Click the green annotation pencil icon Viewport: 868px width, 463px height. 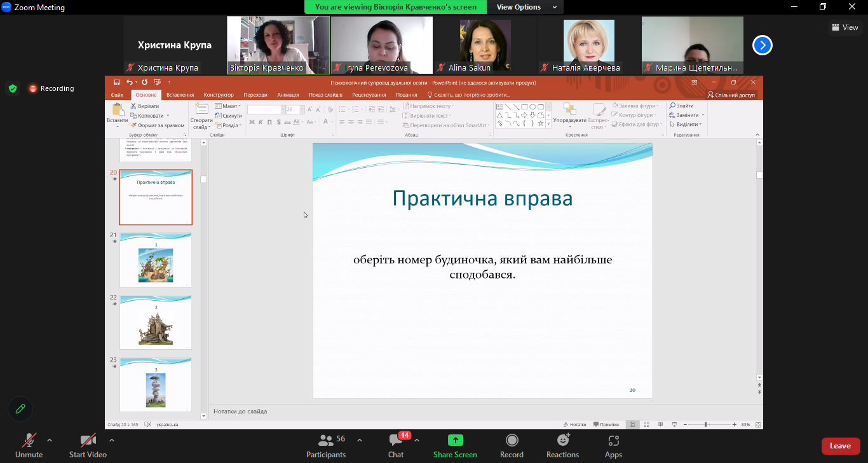(20, 409)
